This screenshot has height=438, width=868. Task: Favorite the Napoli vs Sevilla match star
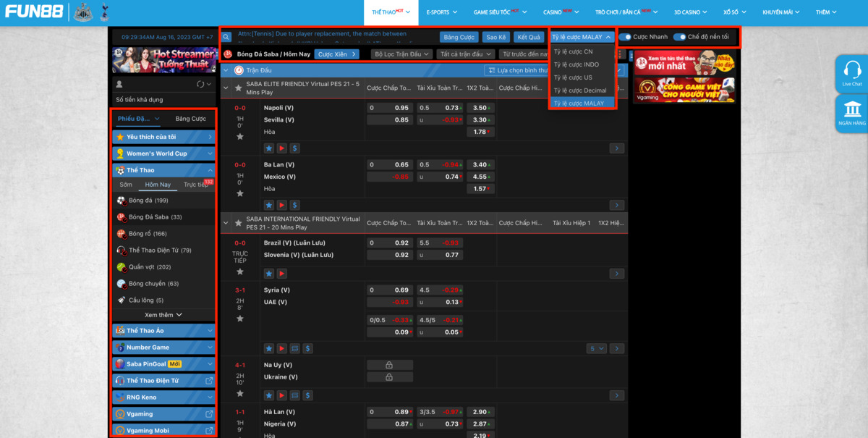tap(240, 136)
